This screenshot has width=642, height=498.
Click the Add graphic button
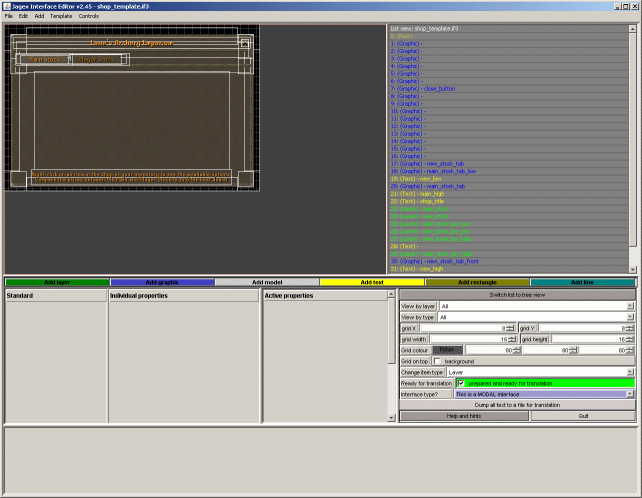pos(162,282)
